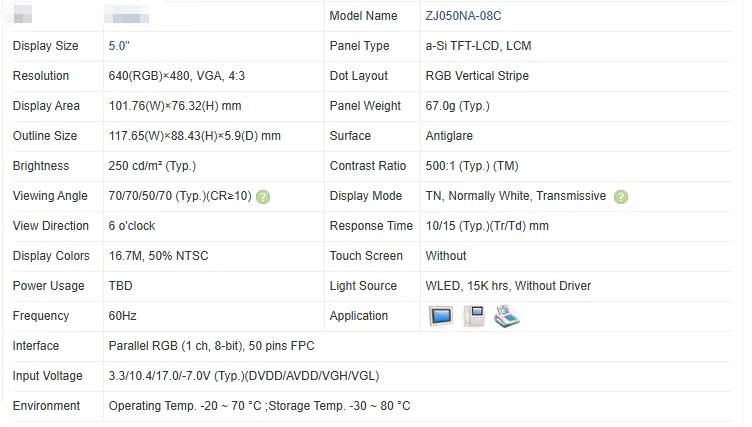Click the 'Contrast Ratio' label
Screen dimensions: 752x427
[368, 166]
